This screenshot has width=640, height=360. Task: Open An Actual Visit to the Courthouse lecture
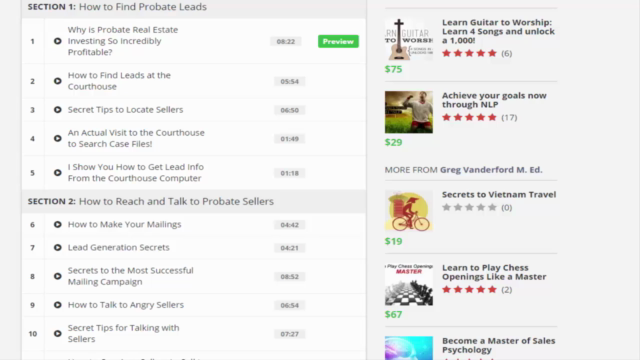click(x=136, y=138)
